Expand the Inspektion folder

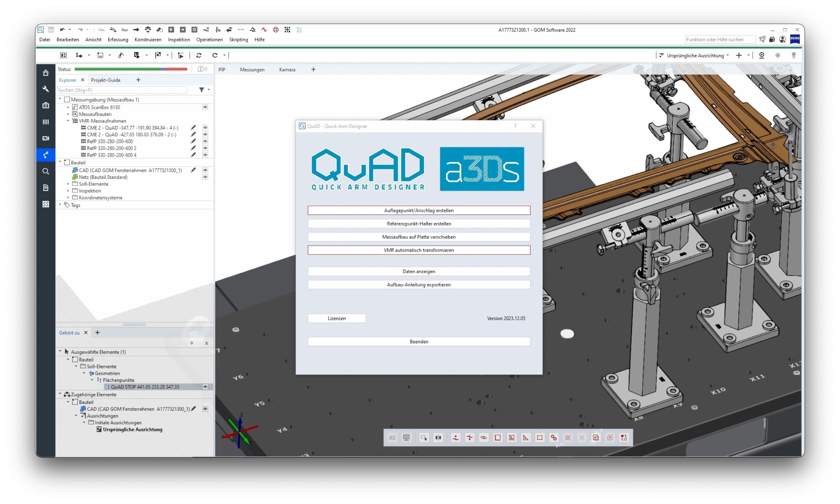68,190
